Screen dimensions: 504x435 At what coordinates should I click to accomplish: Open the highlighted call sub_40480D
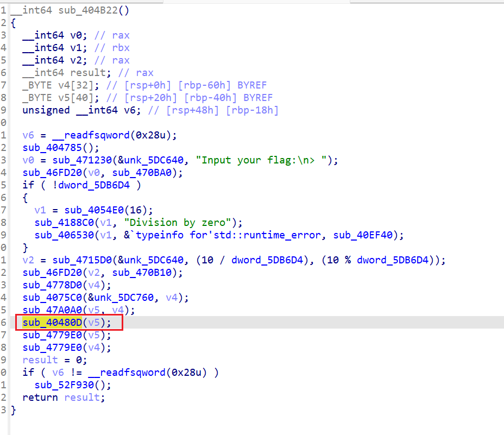tap(52, 323)
